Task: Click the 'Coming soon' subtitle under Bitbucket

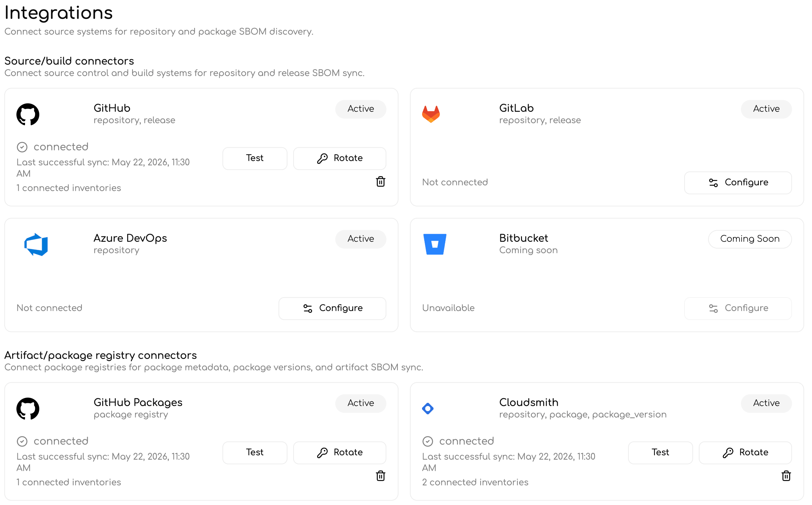Action: pyautogui.click(x=528, y=250)
